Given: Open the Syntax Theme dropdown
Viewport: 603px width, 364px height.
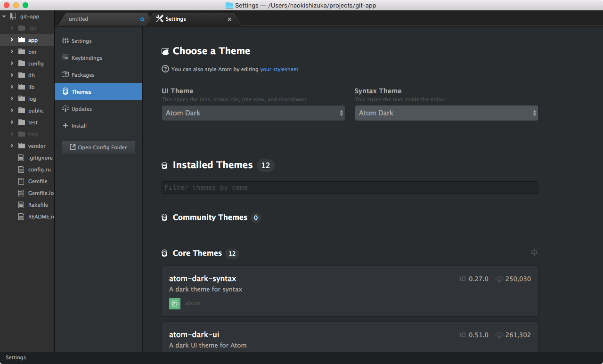Looking at the screenshot, I should tap(446, 113).
